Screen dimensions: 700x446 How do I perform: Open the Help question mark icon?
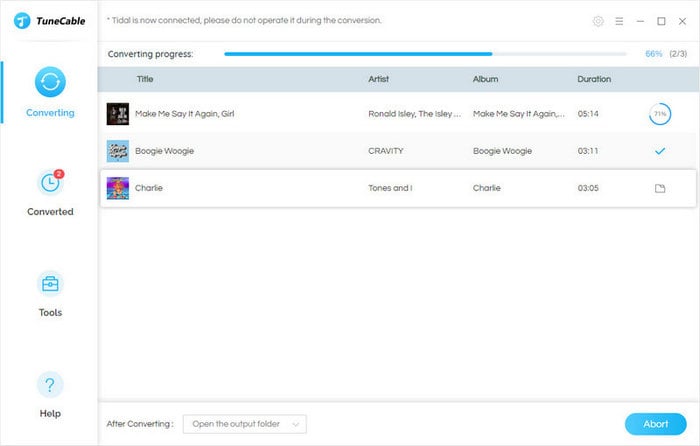tap(50, 385)
